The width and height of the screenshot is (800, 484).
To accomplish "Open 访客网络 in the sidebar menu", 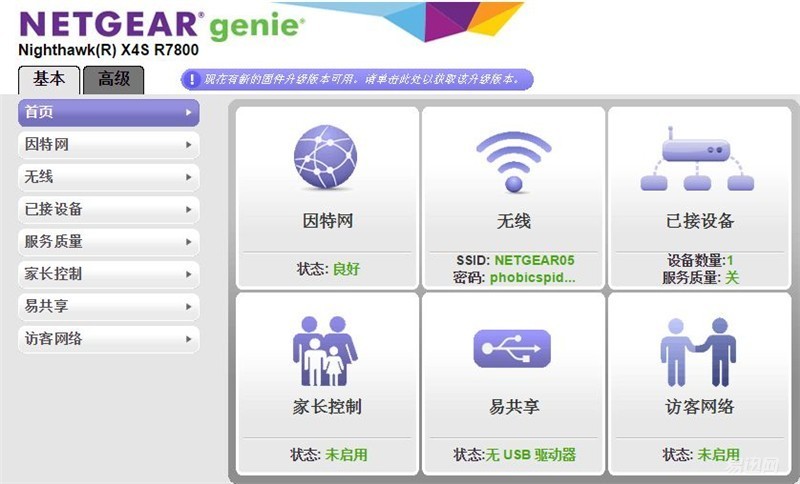I will pos(109,339).
